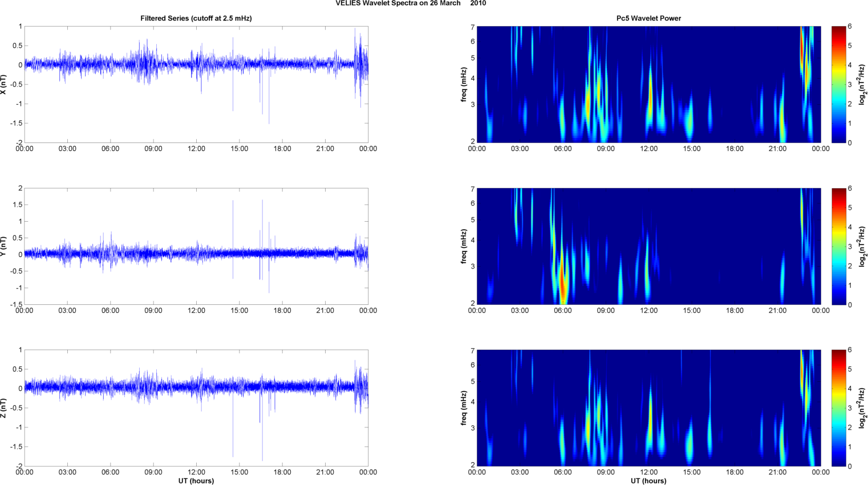Screen dimensions: 868x485
Task: Click the '4' label on the middle colorbar
Action: click(850, 227)
